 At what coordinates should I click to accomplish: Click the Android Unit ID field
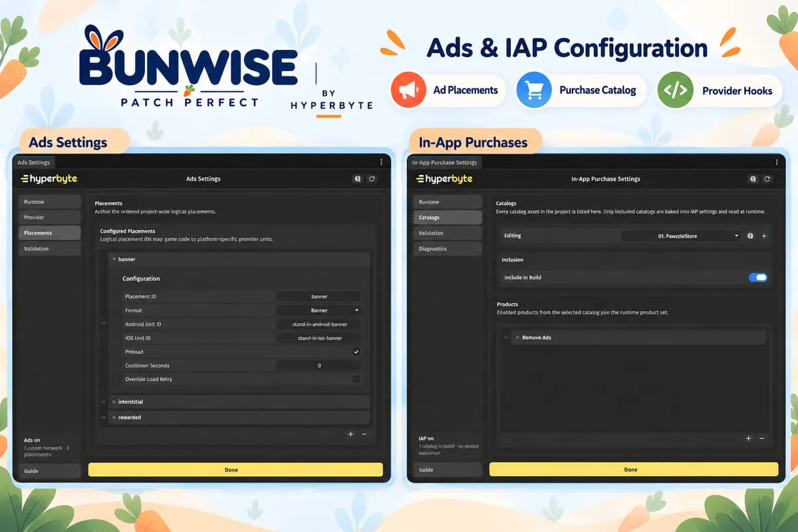319,325
